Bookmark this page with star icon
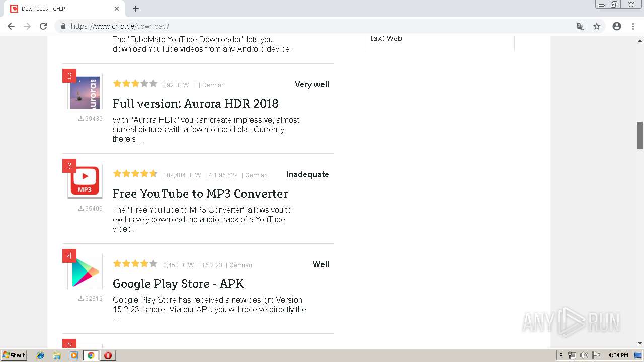644x362 pixels. [x=597, y=26]
